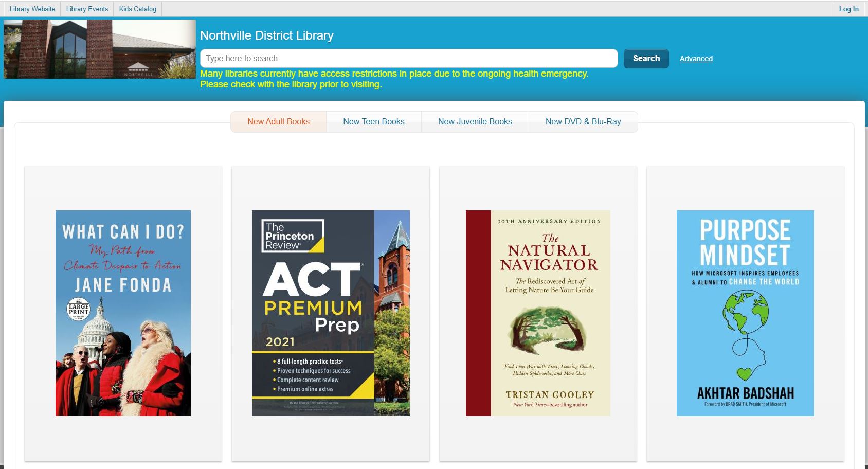
Task: Open the ACT Premium Prep 2021 cover
Action: click(x=331, y=313)
